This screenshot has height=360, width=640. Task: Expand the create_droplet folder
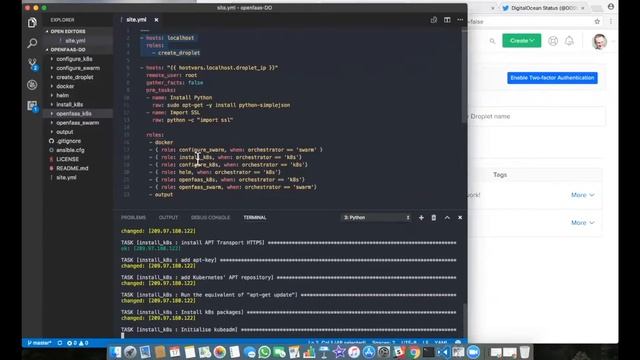(x=75, y=77)
